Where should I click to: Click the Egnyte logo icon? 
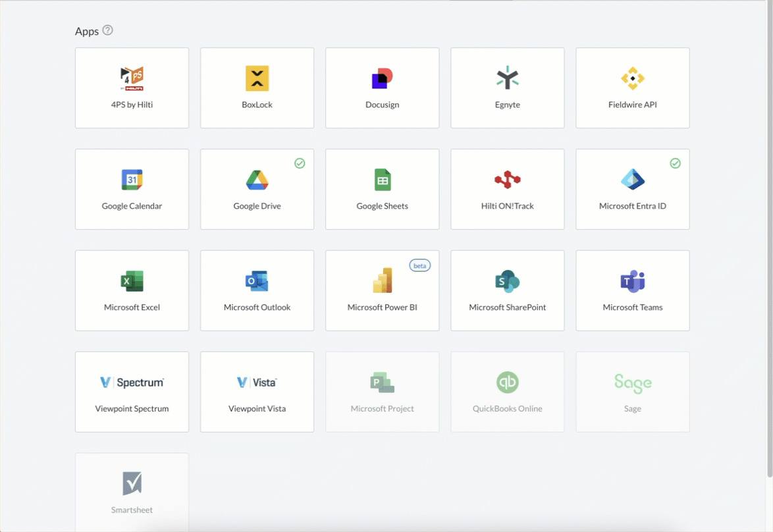507,78
